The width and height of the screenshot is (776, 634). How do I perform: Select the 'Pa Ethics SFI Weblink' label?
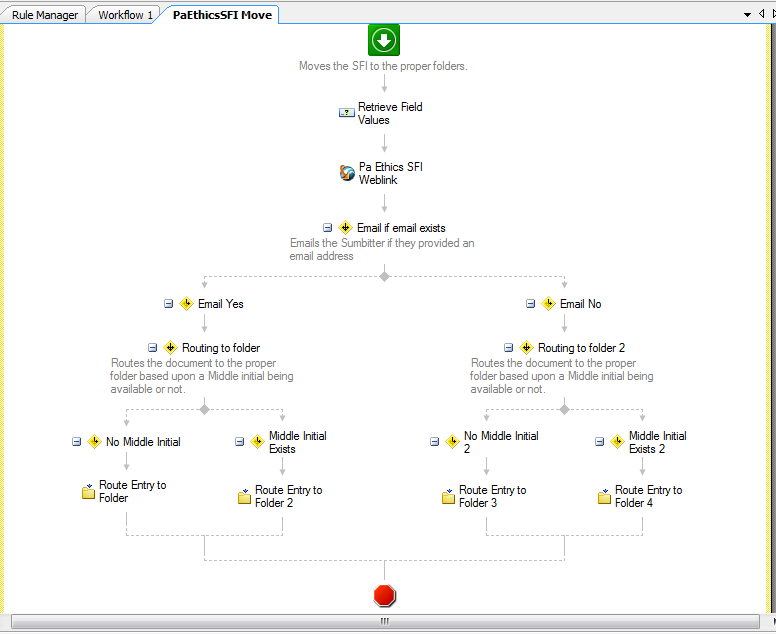click(x=390, y=173)
